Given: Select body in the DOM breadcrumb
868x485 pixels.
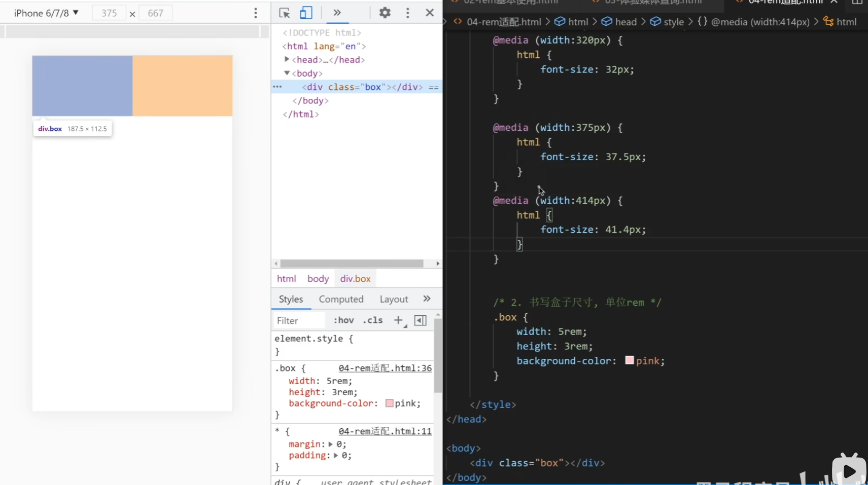Looking at the screenshot, I should click(x=318, y=279).
